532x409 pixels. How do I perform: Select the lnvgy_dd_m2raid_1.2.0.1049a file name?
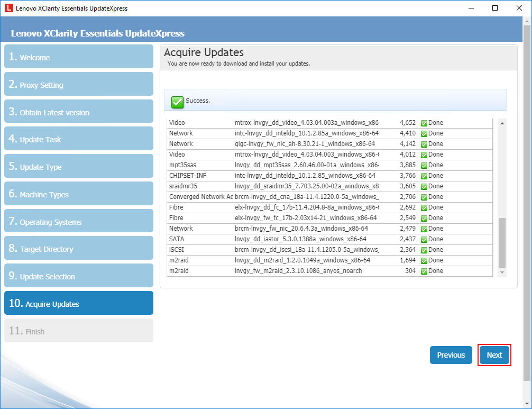(302, 260)
